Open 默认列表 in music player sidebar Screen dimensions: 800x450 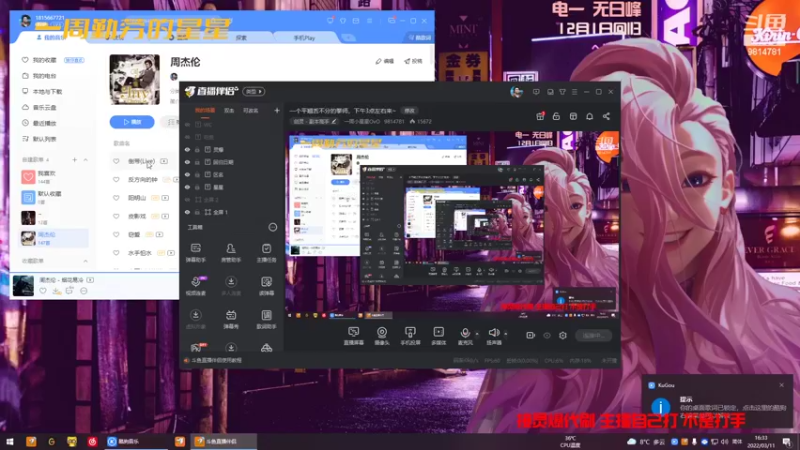point(44,139)
